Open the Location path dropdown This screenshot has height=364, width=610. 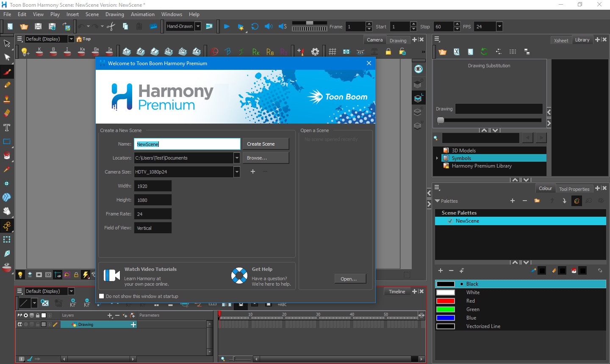(237, 158)
